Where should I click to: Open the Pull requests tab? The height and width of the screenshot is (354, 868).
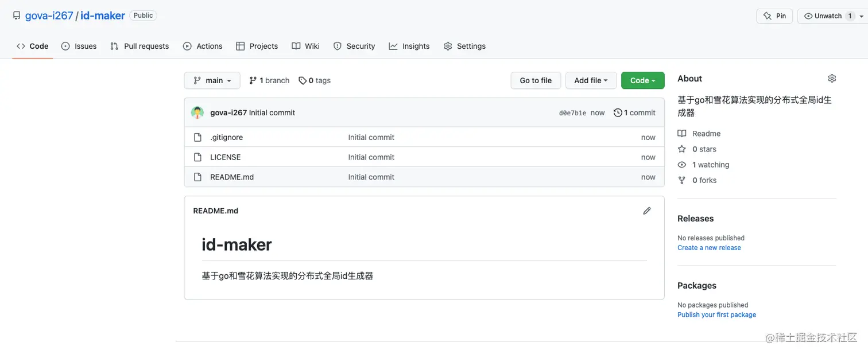[139, 46]
